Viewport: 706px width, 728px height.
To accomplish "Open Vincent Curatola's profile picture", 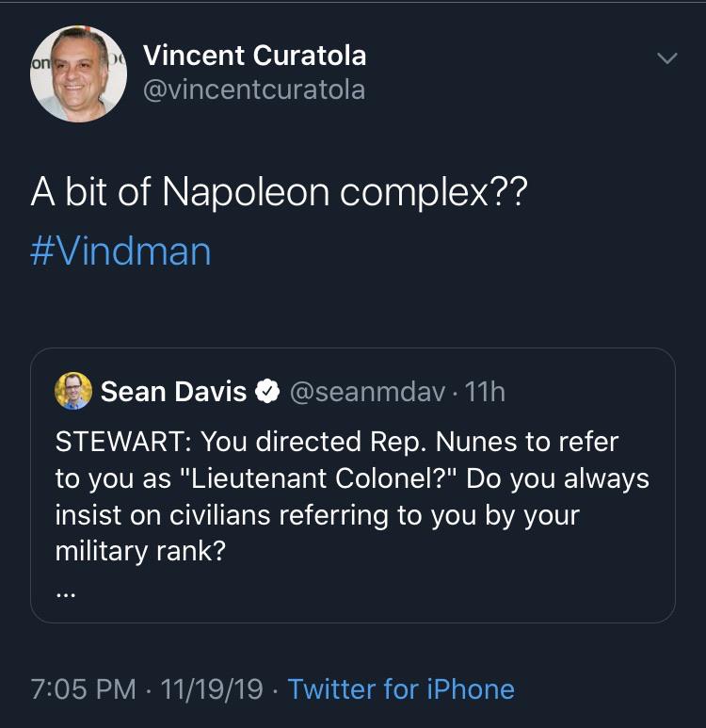I will click(x=78, y=73).
